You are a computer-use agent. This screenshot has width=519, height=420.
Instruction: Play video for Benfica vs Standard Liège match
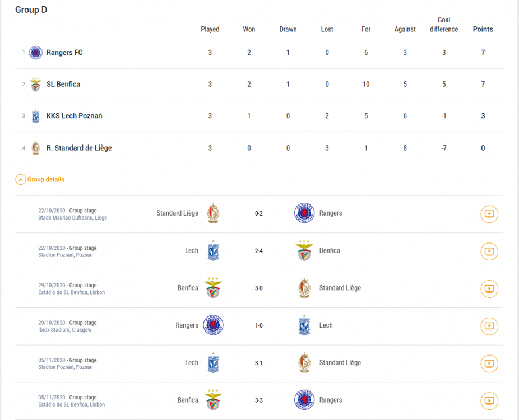click(489, 289)
